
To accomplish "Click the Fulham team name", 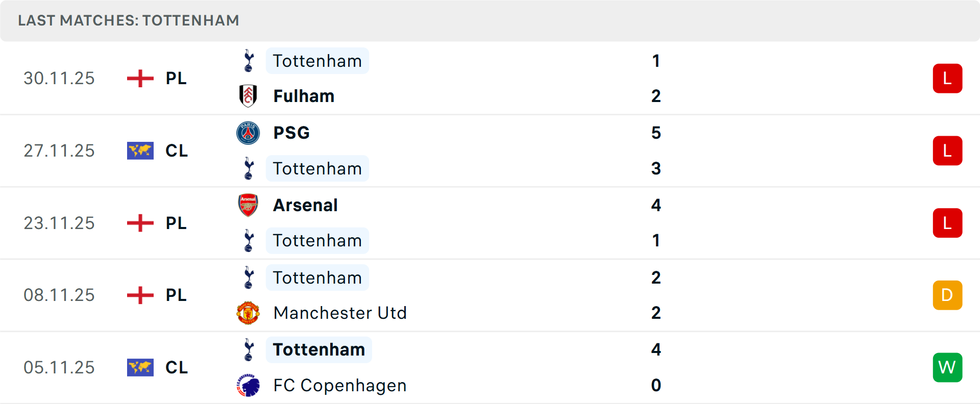I will click(304, 95).
